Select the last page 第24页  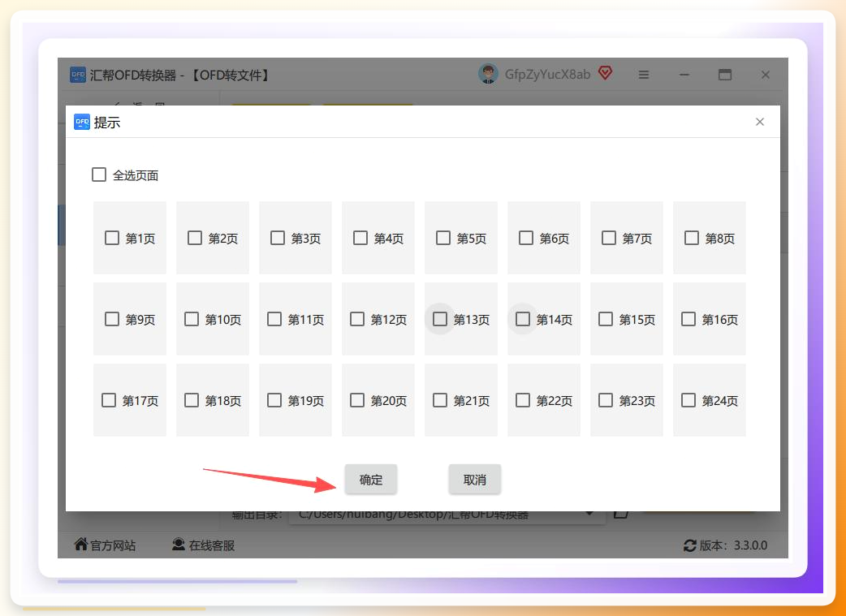[688, 400]
